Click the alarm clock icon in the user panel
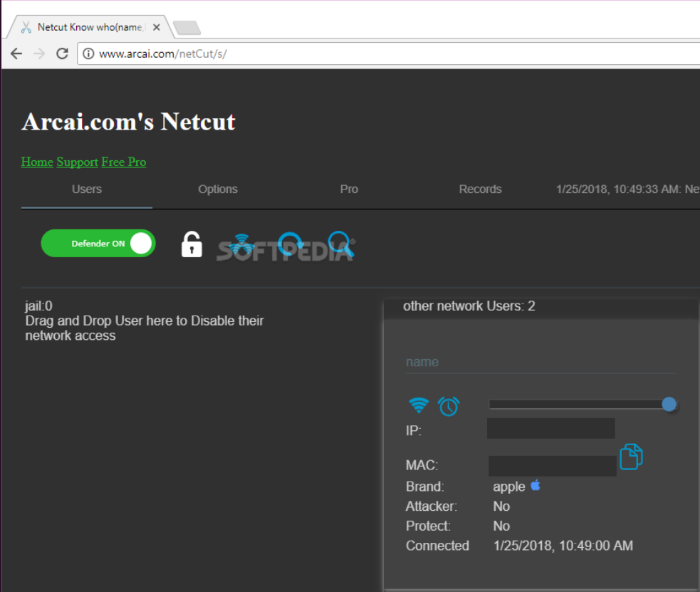Viewport: 700px width, 592px height. point(449,405)
